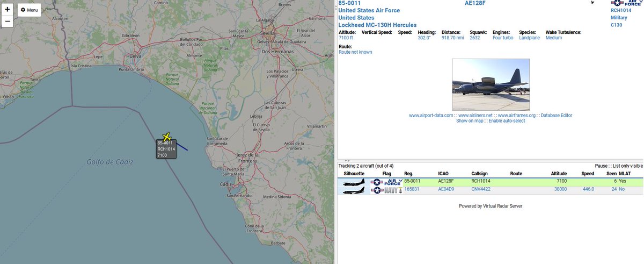644x264 pixels.
Task: Click callsign RCH1014 in the list row
Action: pos(481,181)
